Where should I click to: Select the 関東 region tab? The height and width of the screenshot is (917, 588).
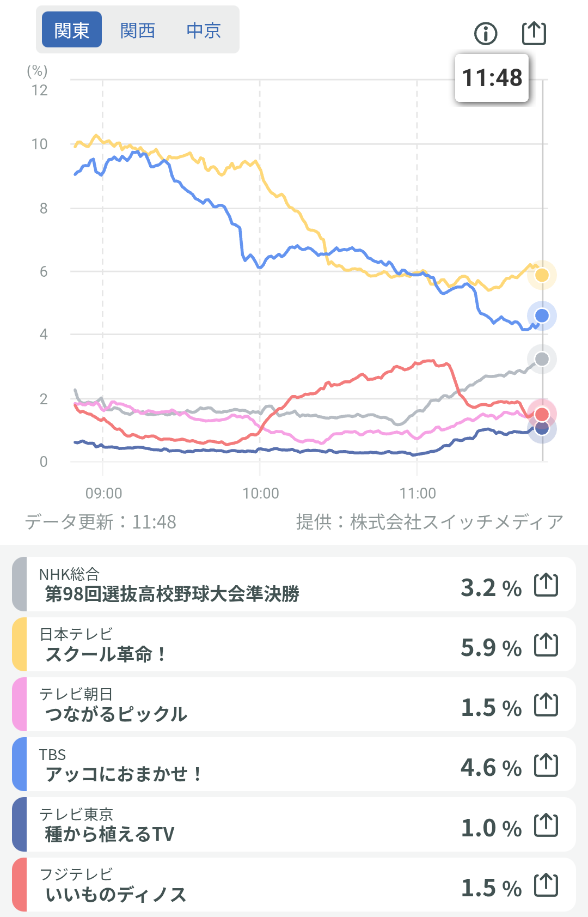(x=72, y=30)
